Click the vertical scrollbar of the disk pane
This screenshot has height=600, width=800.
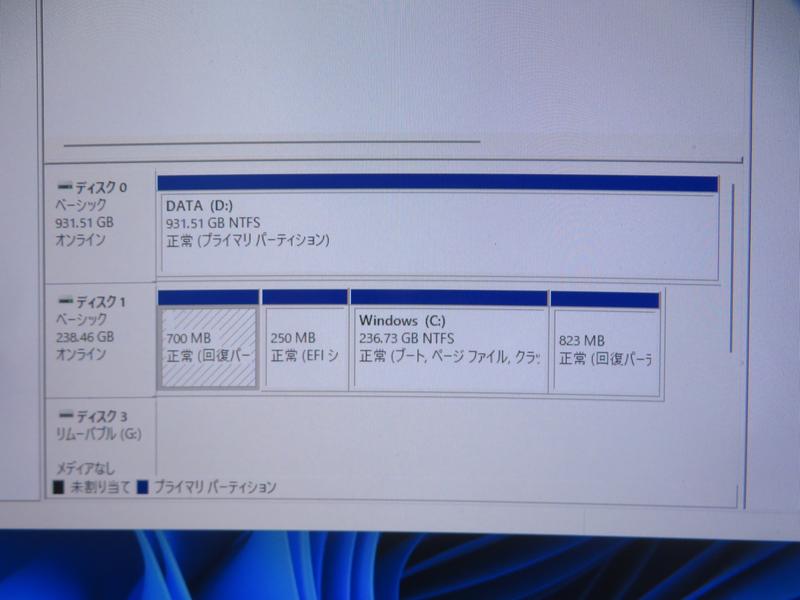(732, 268)
